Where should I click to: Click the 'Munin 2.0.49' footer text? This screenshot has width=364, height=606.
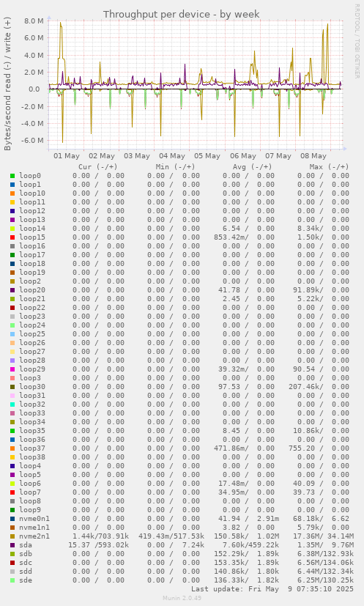tap(182, 598)
